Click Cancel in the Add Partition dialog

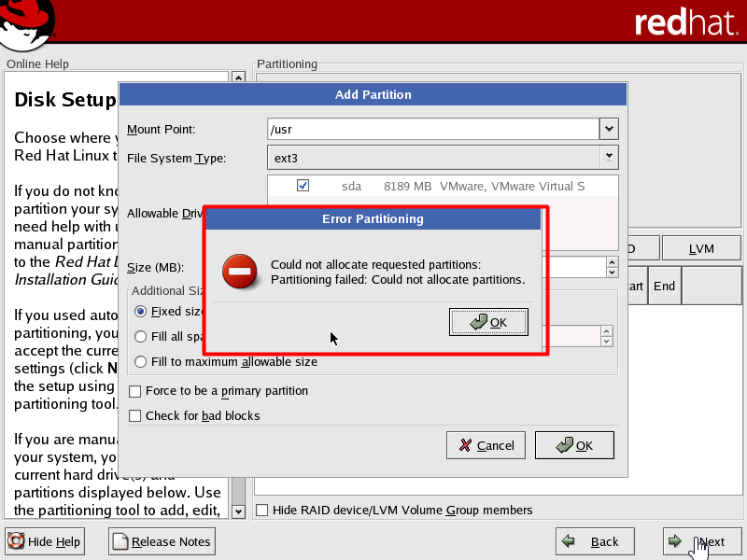point(486,445)
